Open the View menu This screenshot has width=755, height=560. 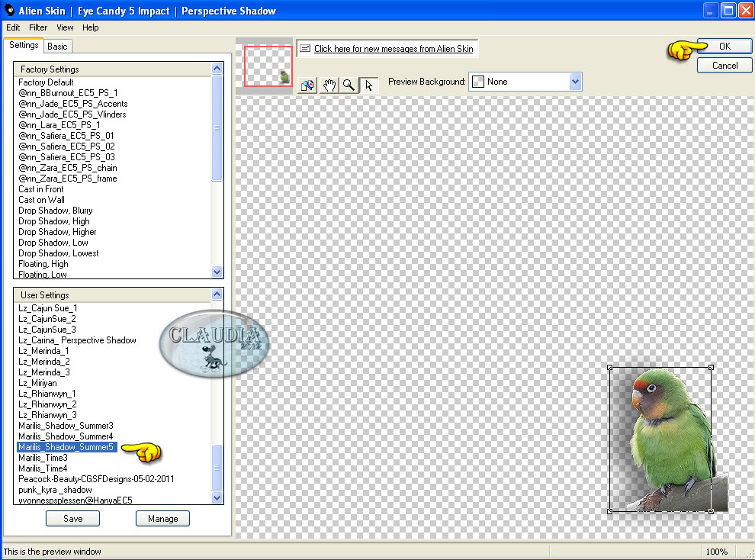65,27
